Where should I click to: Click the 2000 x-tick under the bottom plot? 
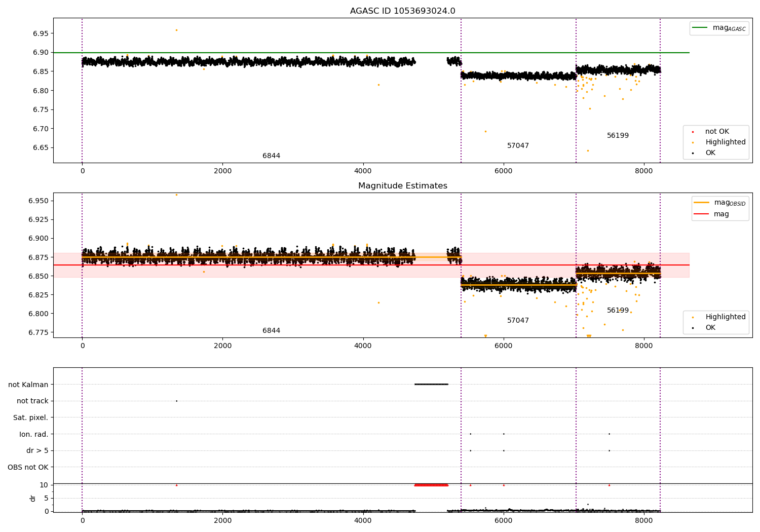tap(222, 520)
